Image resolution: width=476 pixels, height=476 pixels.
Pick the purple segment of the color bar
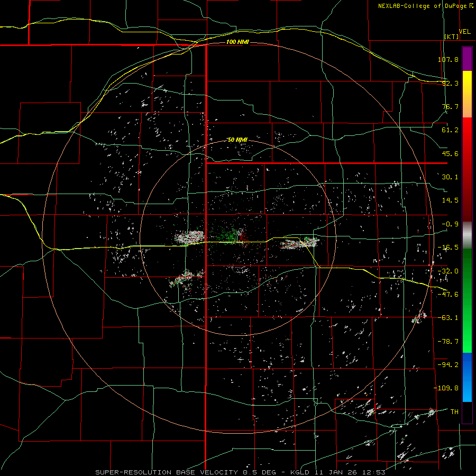coord(467,59)
